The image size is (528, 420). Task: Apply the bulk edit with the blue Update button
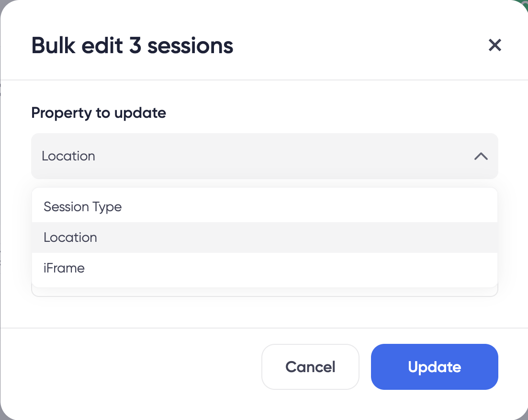click(434, 367)
